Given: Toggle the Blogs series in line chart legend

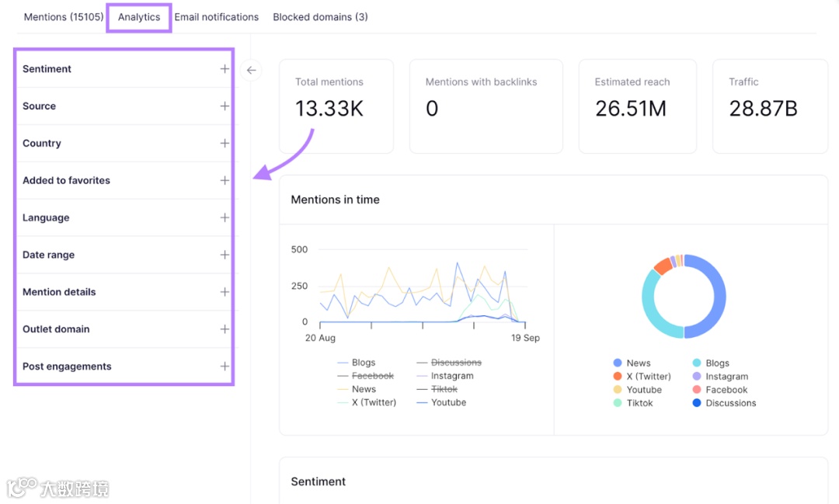Looking at the screenshot, I should pyautogui.click(x=357, y=363).
